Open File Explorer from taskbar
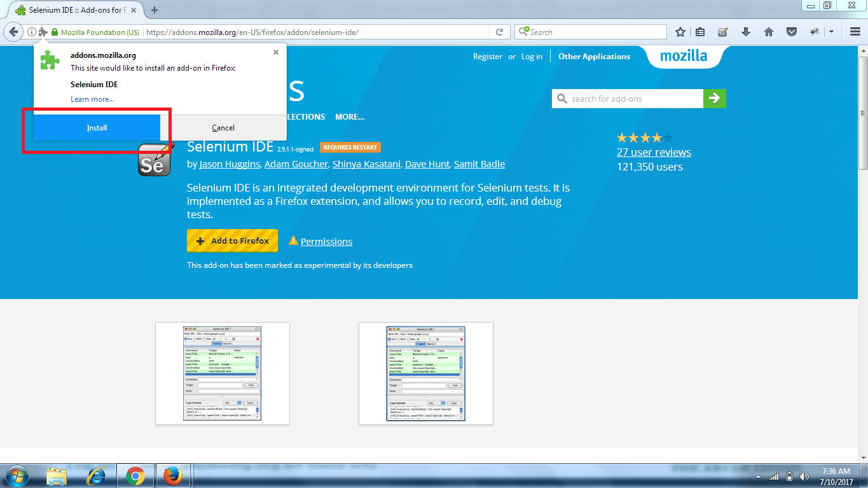This screenshot has width=868, height=488. pyautogui.click(x=57, y=476)
